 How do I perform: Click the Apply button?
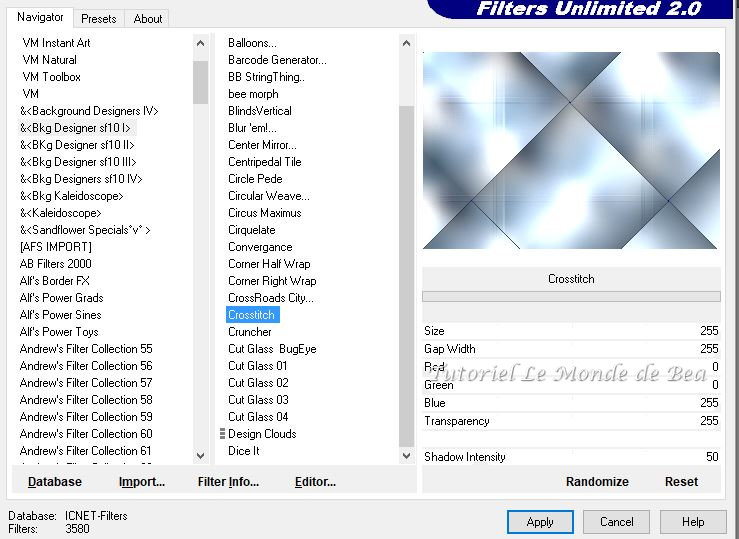point(540,522)
